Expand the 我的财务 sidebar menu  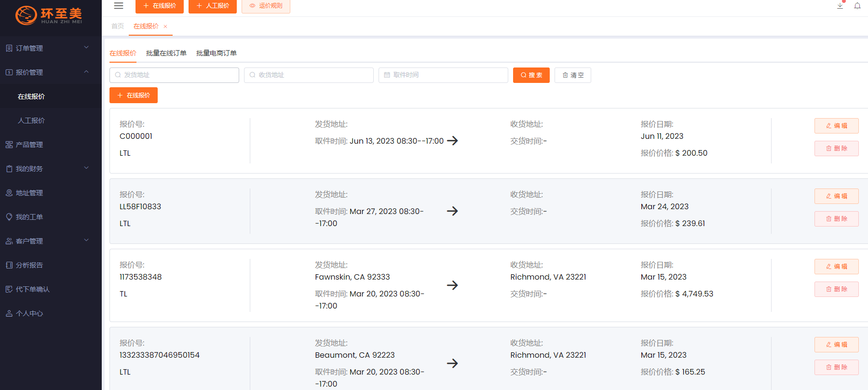pyautogui.click(x=48, y=169)
